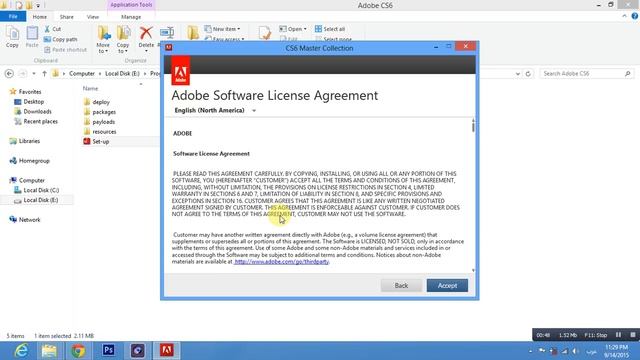Click the search magnifier icon
The height and width of the screenshot is (360, 640).
628,73
